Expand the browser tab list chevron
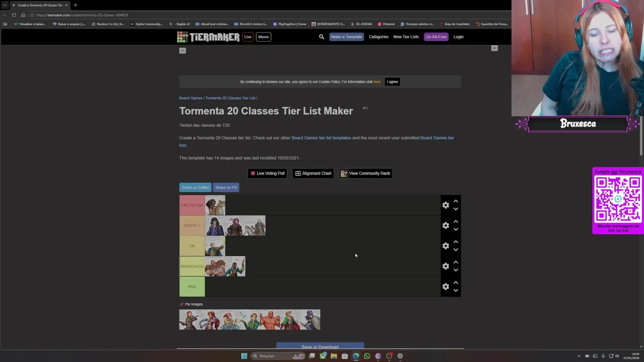 coord(5,5)
